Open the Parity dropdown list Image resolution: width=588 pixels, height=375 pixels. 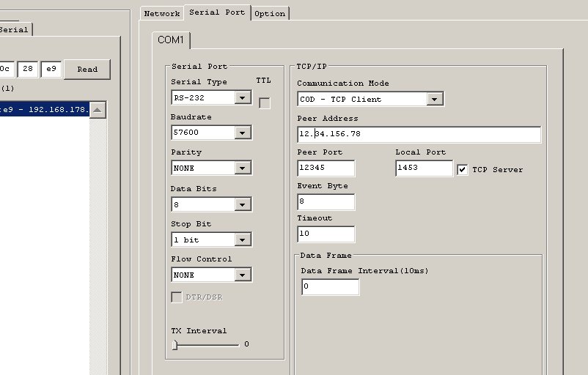pyautogui.click(x=243, y=168)
